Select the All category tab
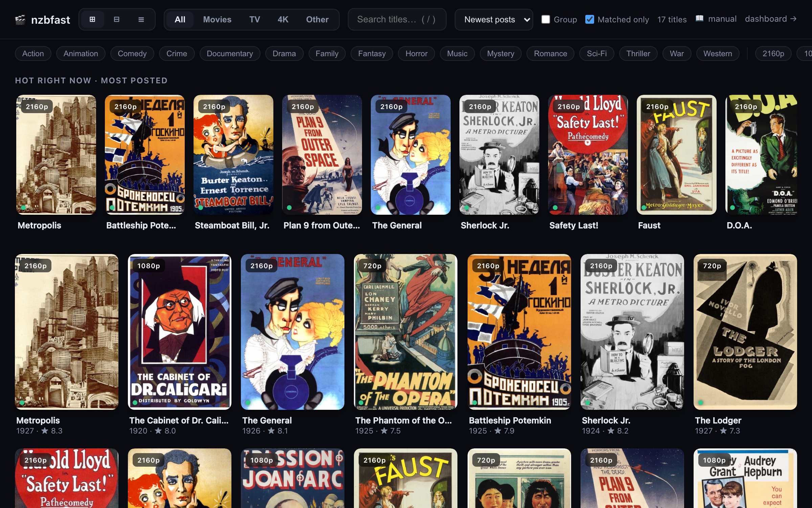The image size is (812, 508). (180, 19)
